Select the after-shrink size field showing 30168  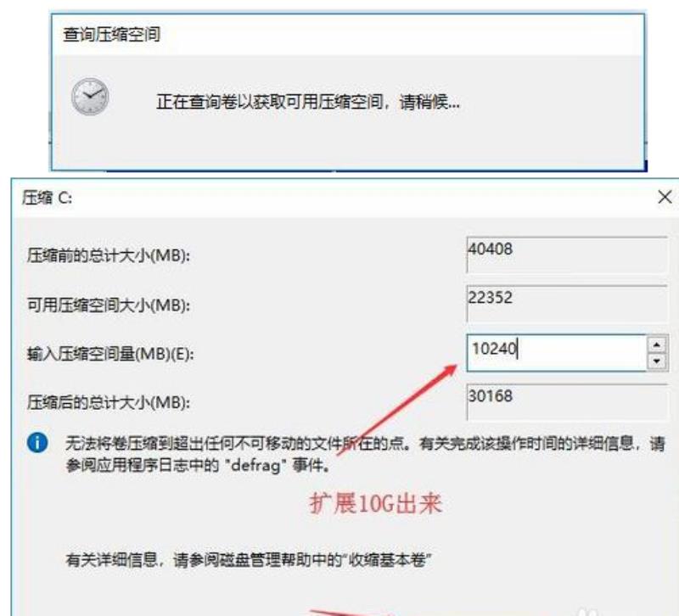click(x=567, y=401)
